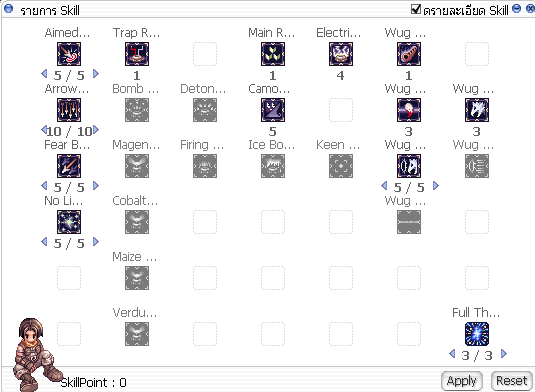Select the Electric Shocker skill icon

tap(341, 54)
